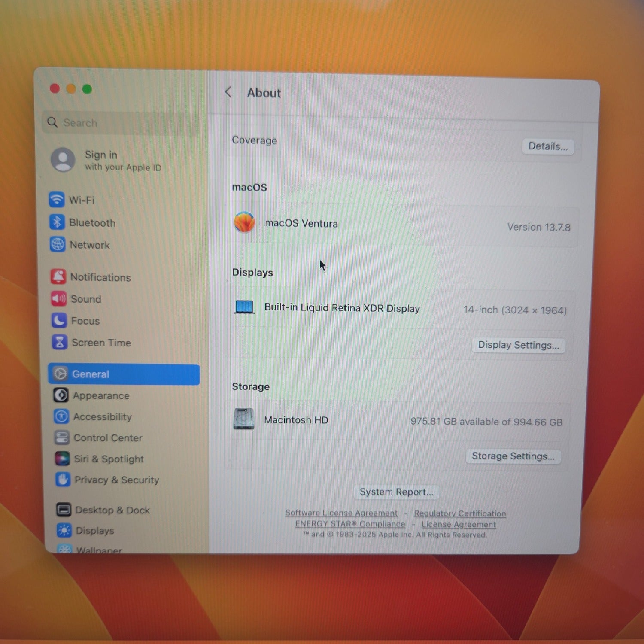The width and height of the screenshot is (644, 644).
Task: Click the green zoom window button
Action: (x=87, y=89)
